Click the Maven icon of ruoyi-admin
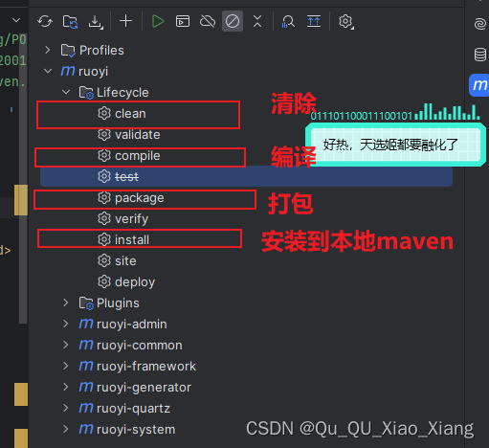 (86, 325)
